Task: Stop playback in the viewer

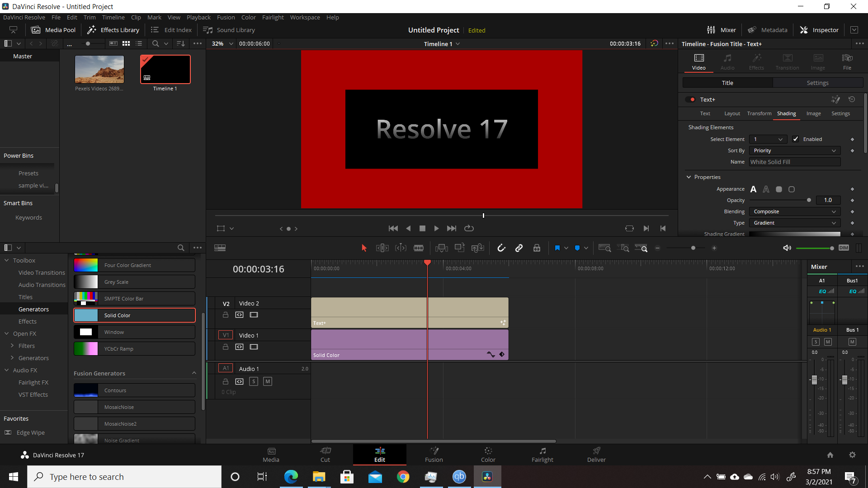Action: tap(422, 229)
